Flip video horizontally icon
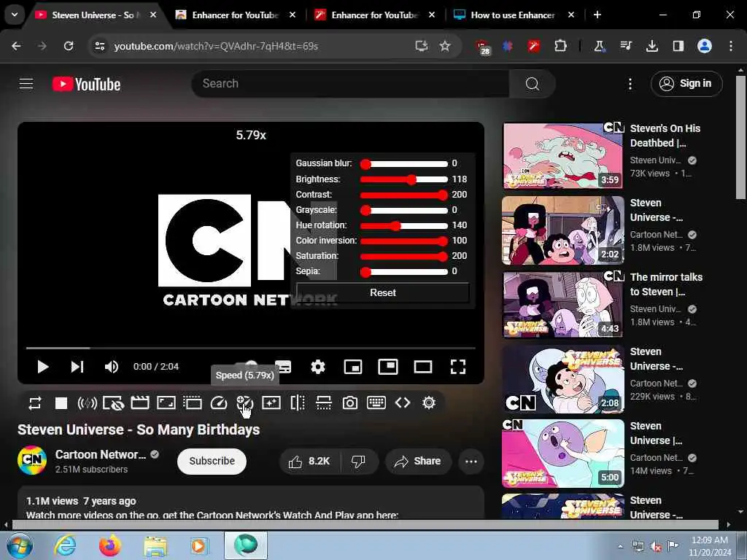This screenshot has width=747, height=560. point(298,402)
